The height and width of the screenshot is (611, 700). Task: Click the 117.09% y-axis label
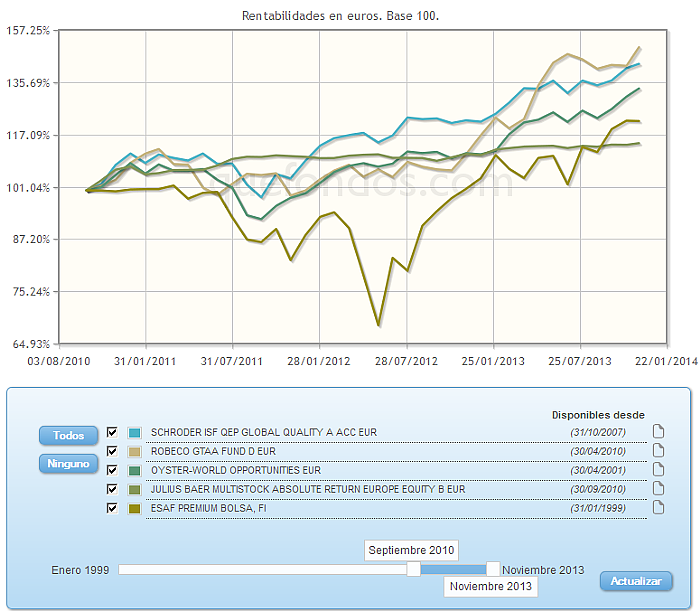(x=28, y=135)
